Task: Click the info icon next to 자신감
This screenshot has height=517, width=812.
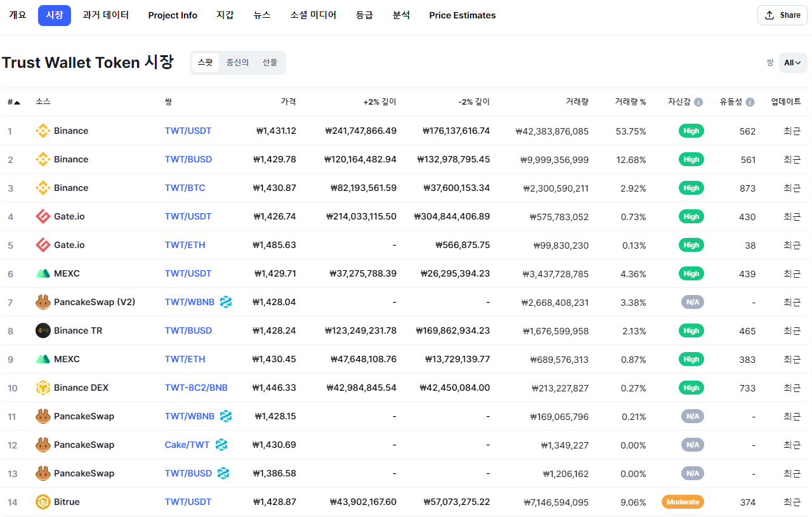Action: point(698,102)
